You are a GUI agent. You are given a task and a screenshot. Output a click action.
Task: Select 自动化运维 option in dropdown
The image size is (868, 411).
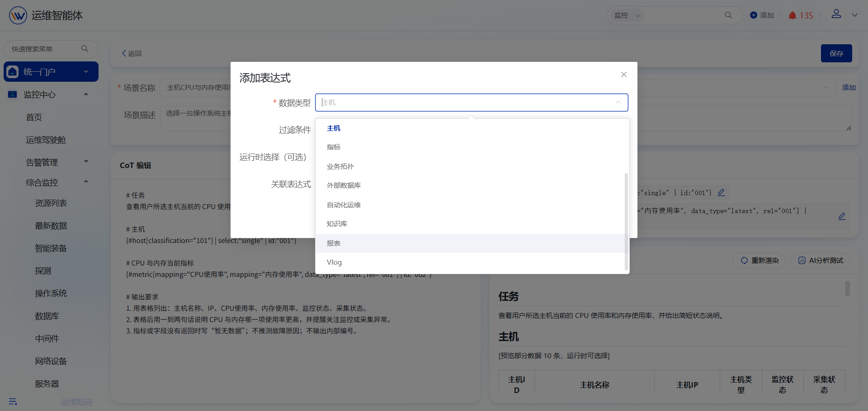(x=470, y=205)
